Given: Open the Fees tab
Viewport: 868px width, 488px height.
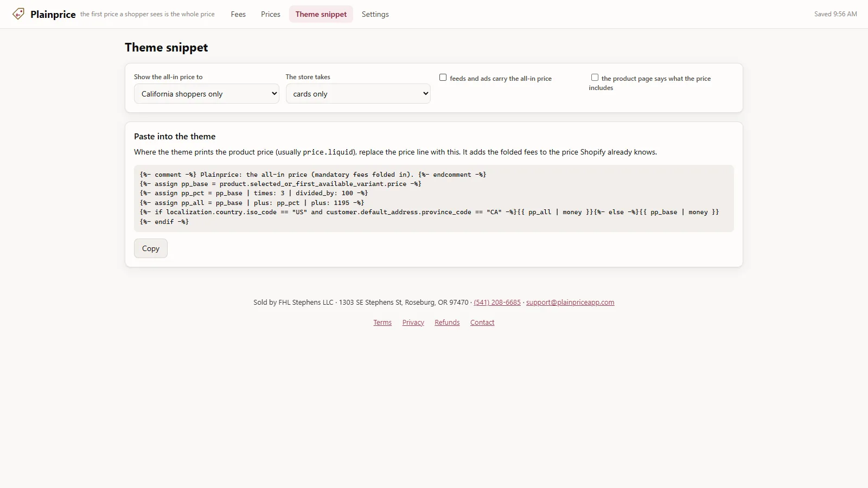Looking at the screenshot, I should 238,14.
